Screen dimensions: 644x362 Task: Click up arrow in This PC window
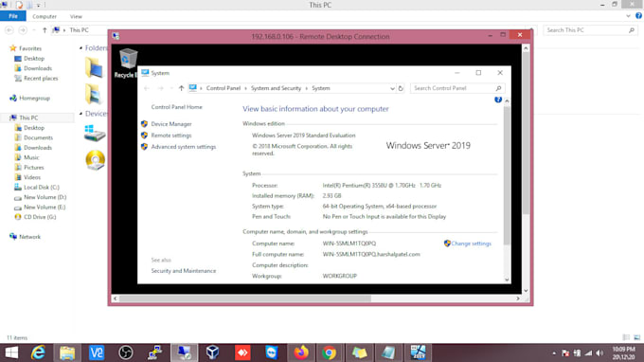point(45,30)
